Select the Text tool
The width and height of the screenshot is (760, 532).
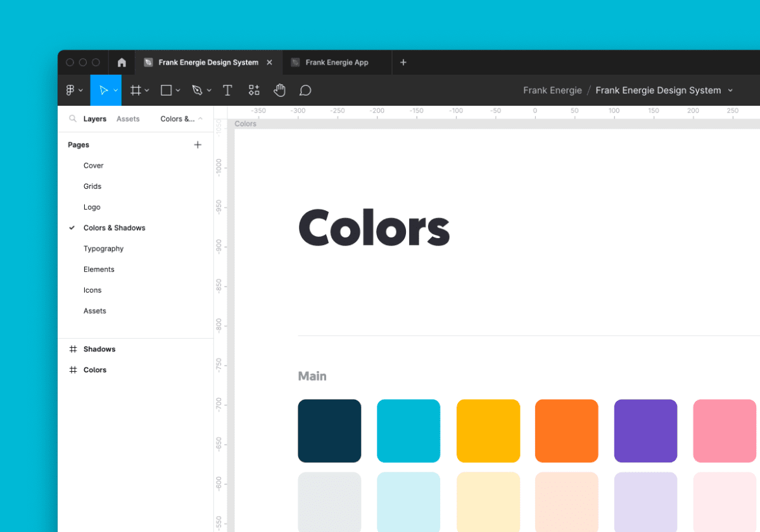pyautogui.click(x=227, y=90)
